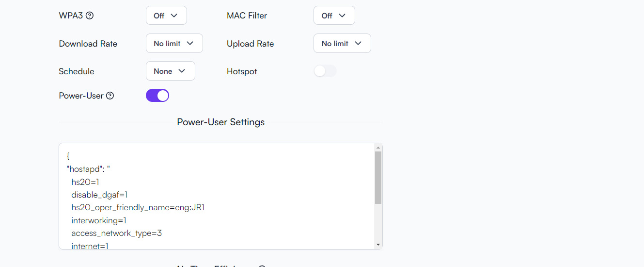Open the WPA3 Off dropdown
The width and height of the screenshot is (644, 267).
166,16
